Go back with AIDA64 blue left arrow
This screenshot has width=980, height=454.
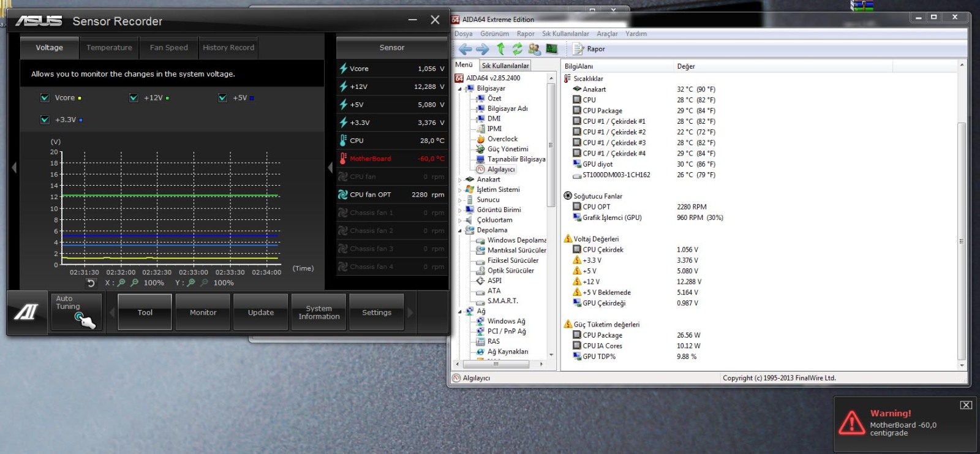pos(466,49)
